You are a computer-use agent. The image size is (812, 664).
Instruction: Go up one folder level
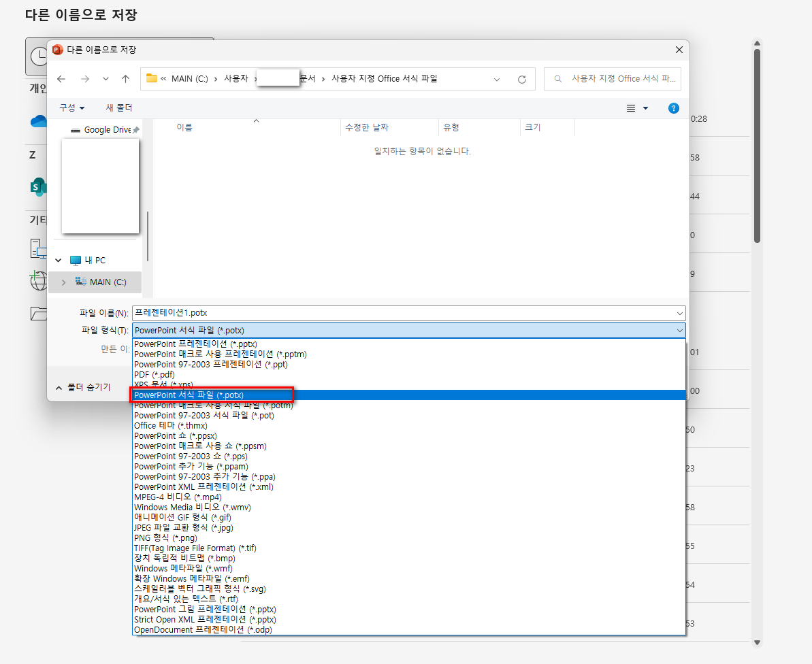tap(125, 79)
